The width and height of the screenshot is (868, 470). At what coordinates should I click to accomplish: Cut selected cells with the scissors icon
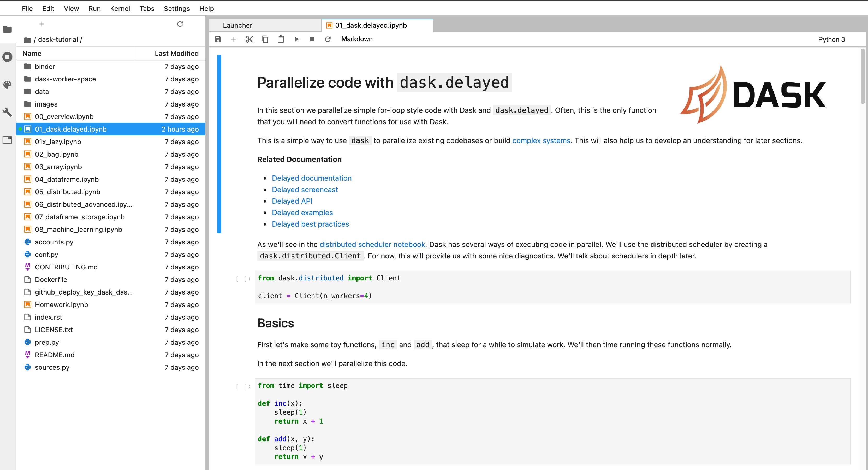(x=249, y=39)
